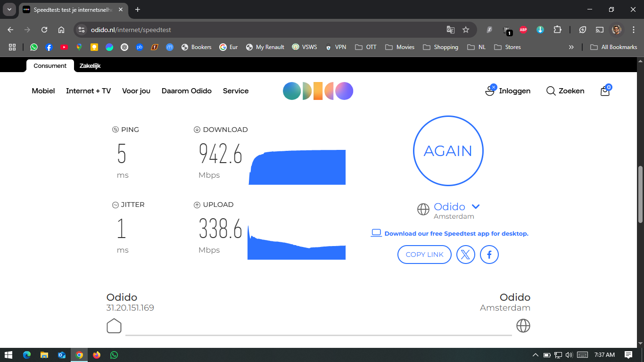Screen dimensions: 644x362
Task: Open the VPN bookmark
Action: [336, 47]
